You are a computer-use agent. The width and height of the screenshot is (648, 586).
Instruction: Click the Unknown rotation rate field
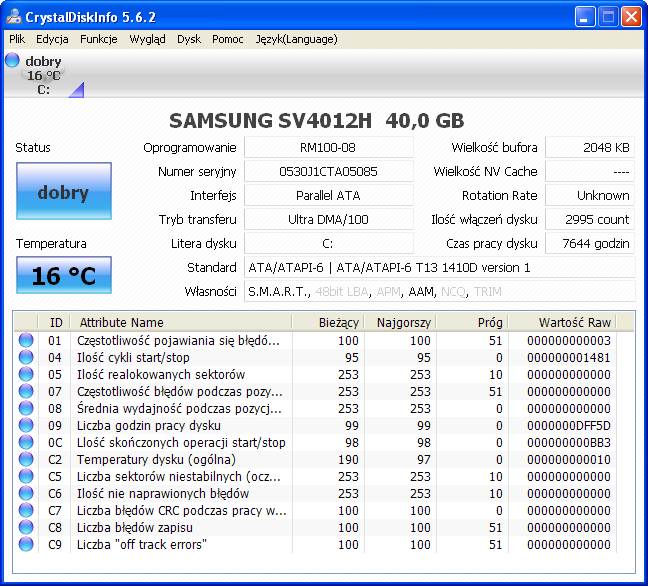590,195
